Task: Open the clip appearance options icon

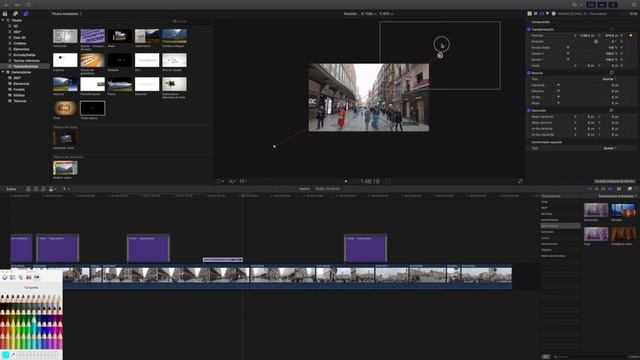Action: [619, 189]
